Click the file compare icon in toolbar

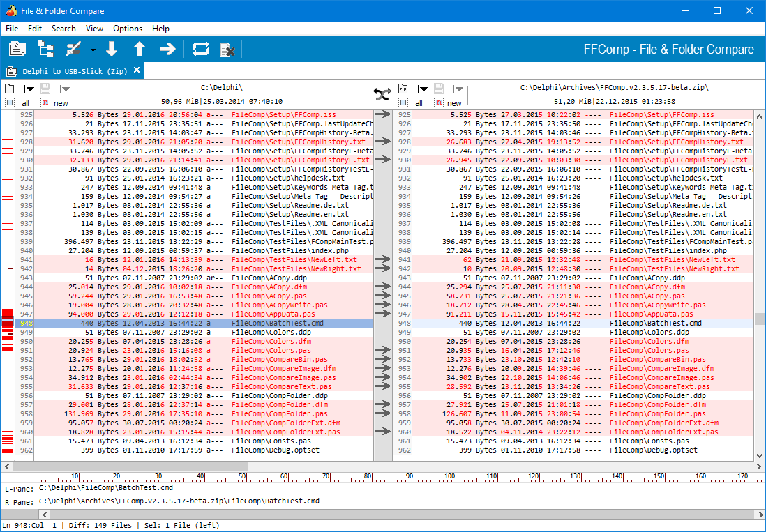coord(17,49)
